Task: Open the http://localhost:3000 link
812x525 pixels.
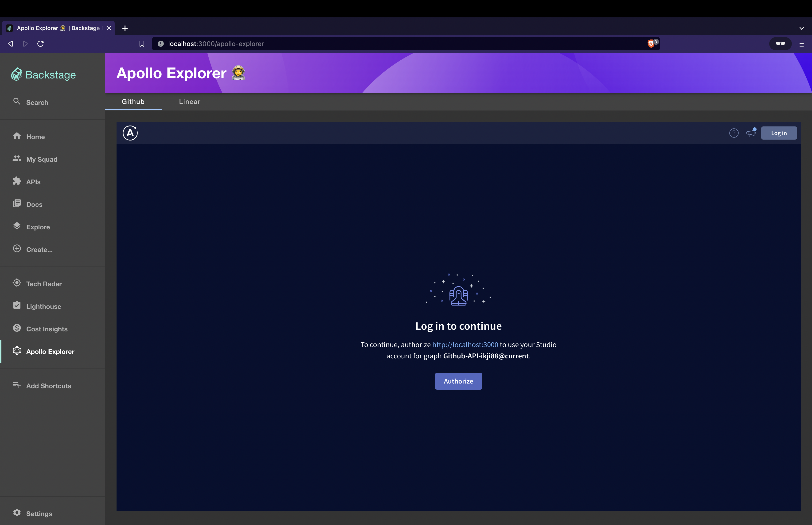Action: 465,345
